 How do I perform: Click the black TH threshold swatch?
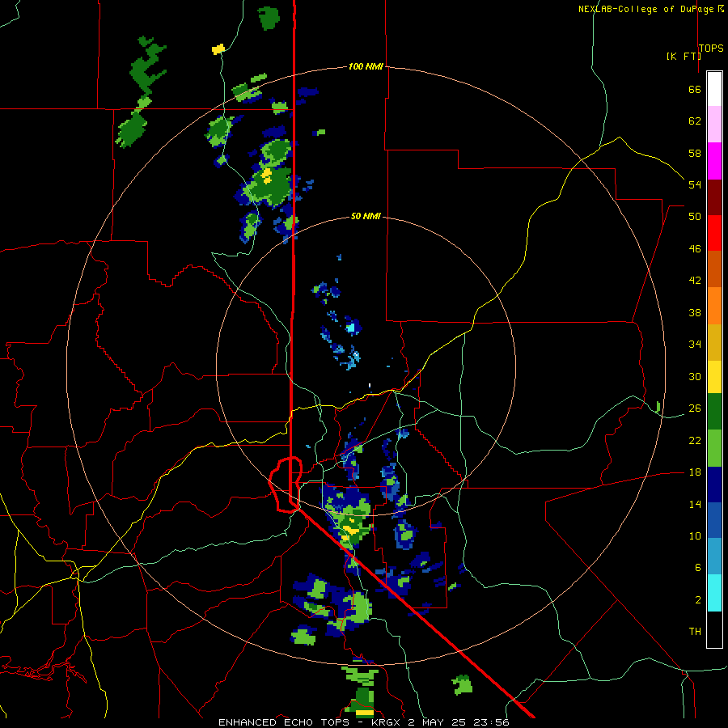[714, 629]
